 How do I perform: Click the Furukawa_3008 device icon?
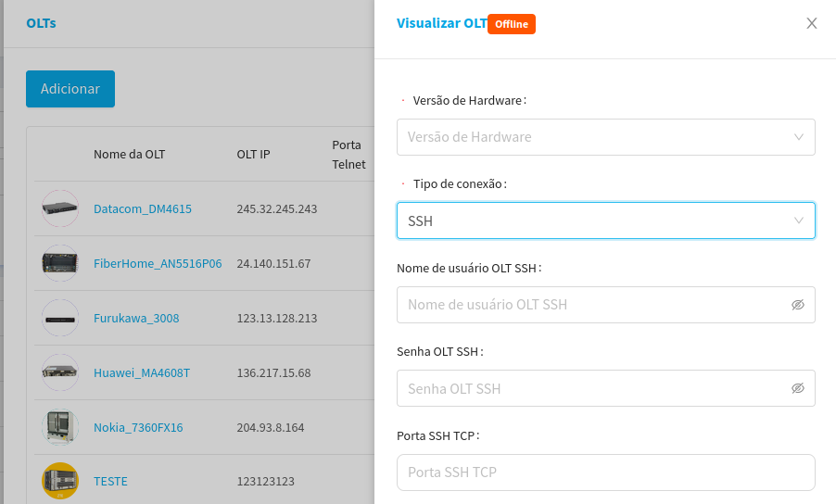click(x=60, y=318)
